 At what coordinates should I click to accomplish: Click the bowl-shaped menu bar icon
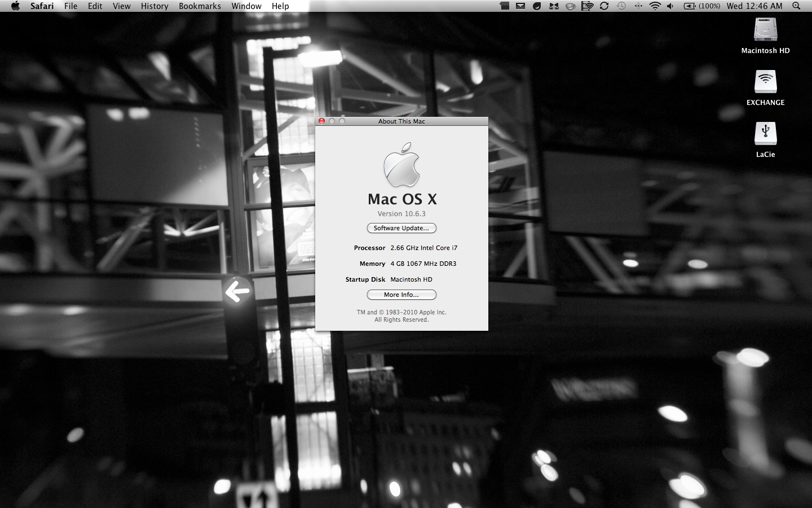pos(571,6)
